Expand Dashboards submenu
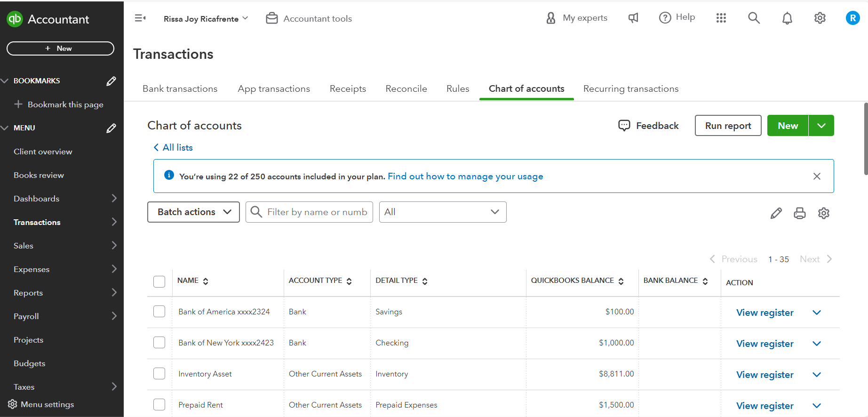This screenshot has width=868, height=417. tap(114, 198)
